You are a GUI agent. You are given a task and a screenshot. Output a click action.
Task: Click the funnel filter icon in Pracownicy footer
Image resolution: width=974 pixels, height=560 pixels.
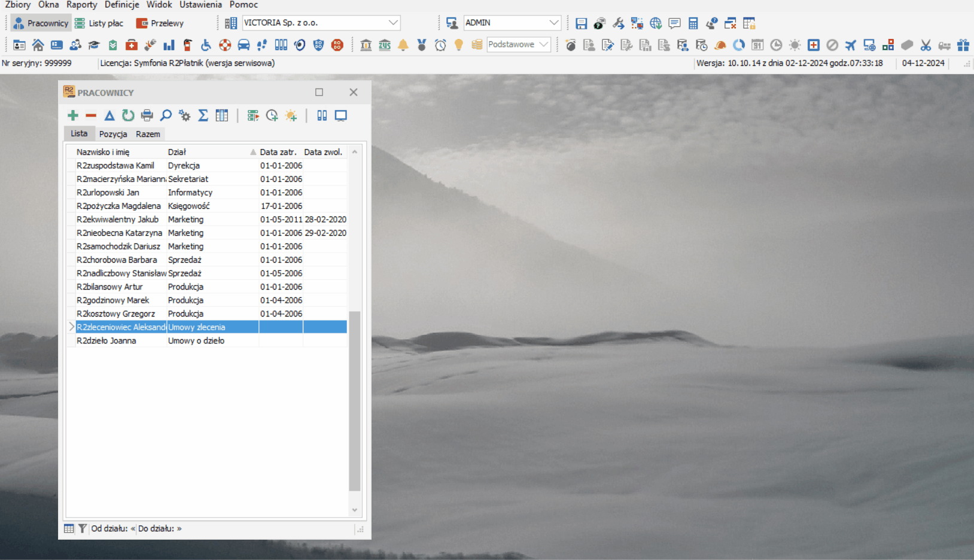(83, 528)
